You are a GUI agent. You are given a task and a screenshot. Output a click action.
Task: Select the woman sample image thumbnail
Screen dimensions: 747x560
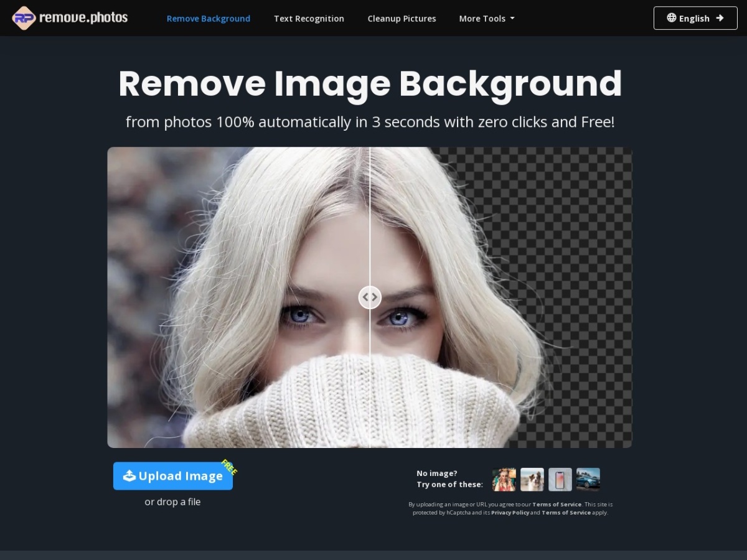[x=504, y=479]
